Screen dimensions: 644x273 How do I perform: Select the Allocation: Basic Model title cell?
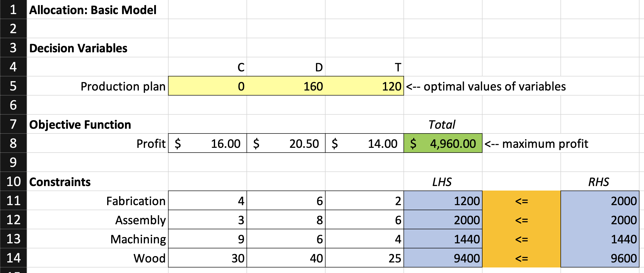coord(97,10)
